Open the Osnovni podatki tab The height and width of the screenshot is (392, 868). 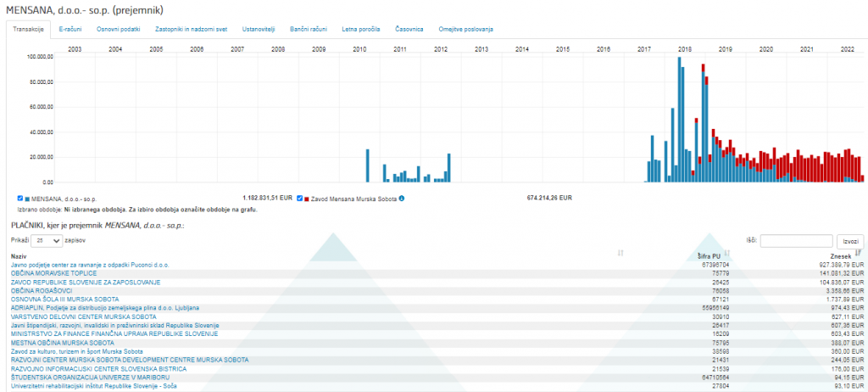coord(118,29)
